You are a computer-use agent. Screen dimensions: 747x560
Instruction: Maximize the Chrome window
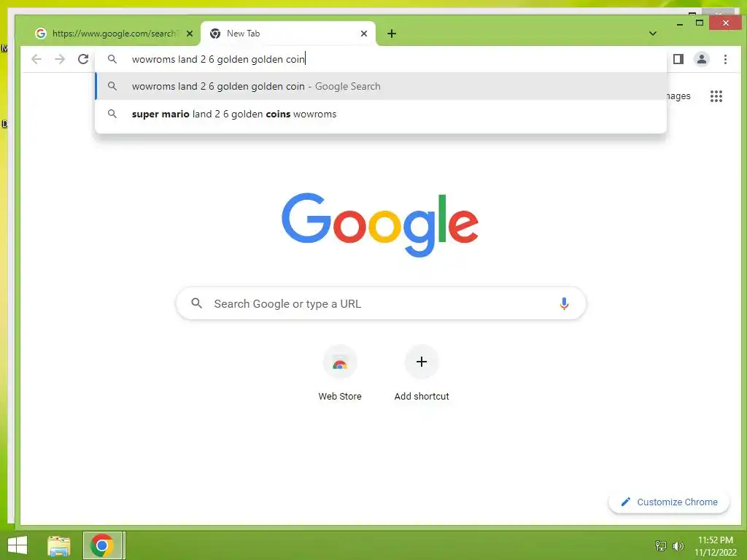[700, 23]
